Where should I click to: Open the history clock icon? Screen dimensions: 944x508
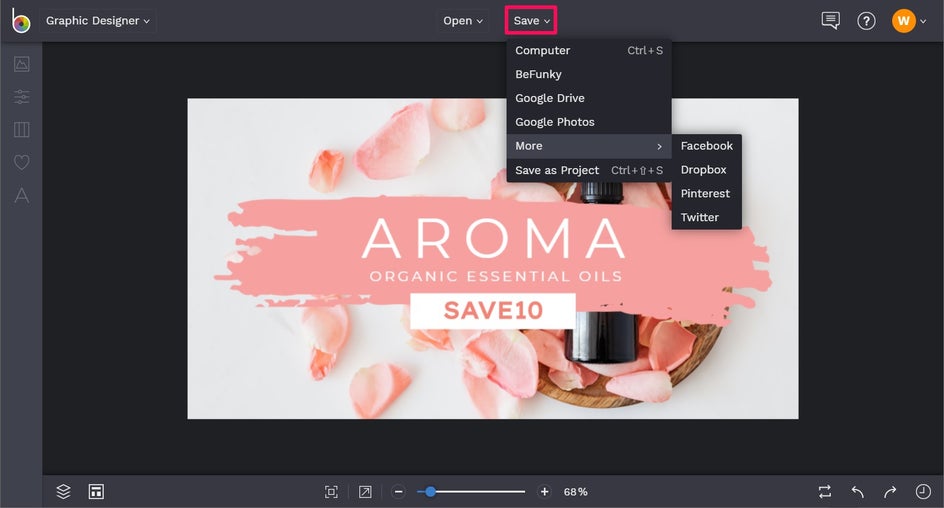coord(923,492)
